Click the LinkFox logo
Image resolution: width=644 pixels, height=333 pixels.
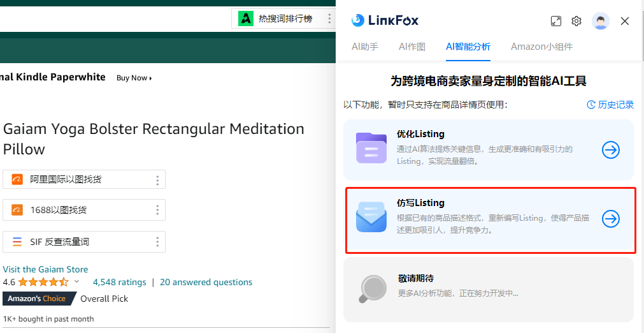(385, 20)
